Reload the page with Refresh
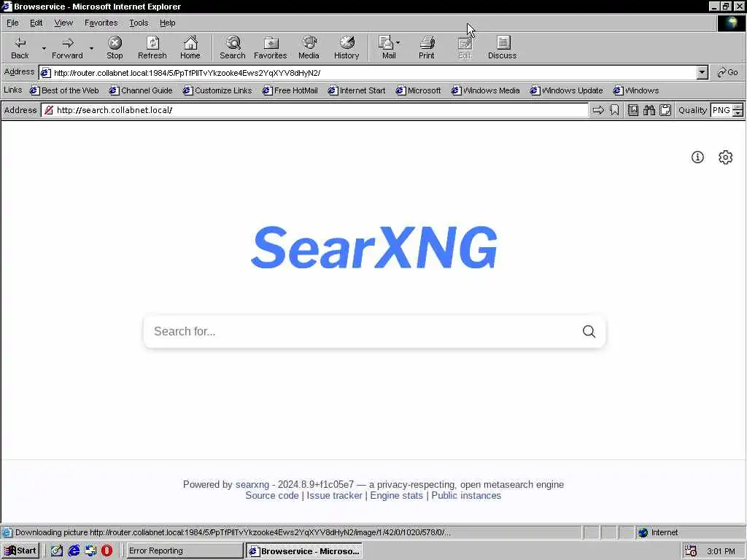 (152, 47)
